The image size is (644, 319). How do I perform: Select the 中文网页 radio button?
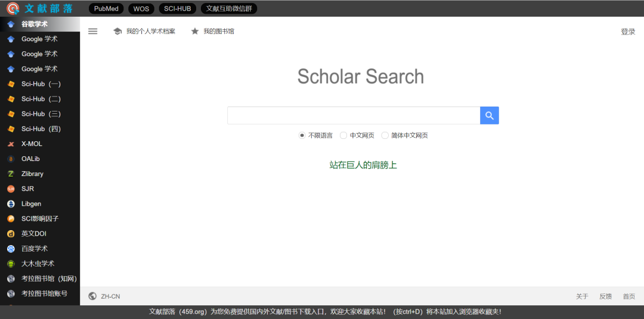pyautogui.click(x=343, y=135)
